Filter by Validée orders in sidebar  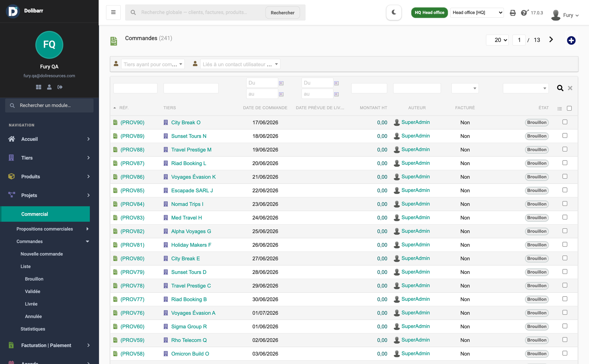pos(32,291)
